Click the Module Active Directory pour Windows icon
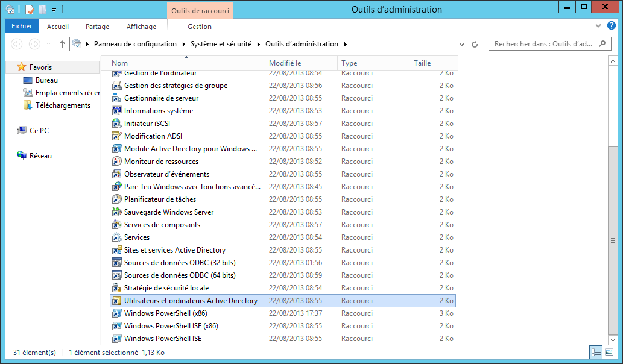 click(x=116, y=149)
